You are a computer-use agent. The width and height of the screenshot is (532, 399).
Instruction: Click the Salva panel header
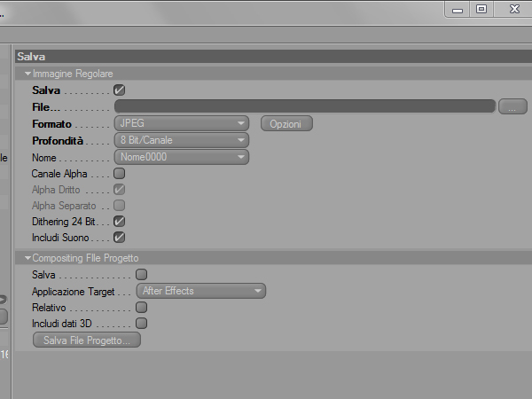[x=273, y=57]
